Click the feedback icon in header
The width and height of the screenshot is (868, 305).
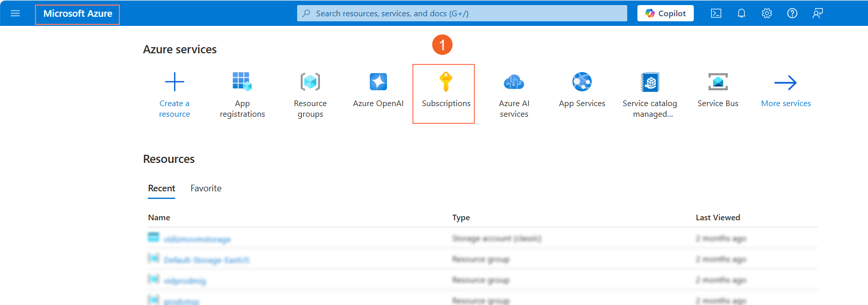tap(818, 14)
